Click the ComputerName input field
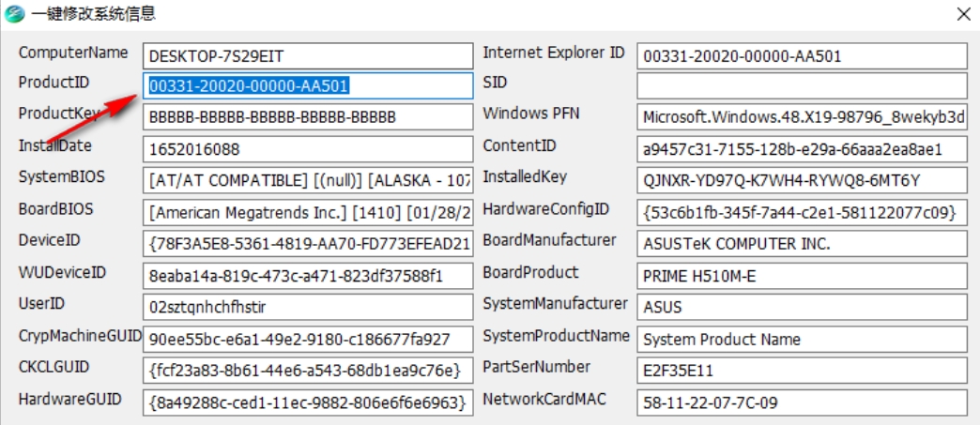980x425 pixels. click(308, 55)
